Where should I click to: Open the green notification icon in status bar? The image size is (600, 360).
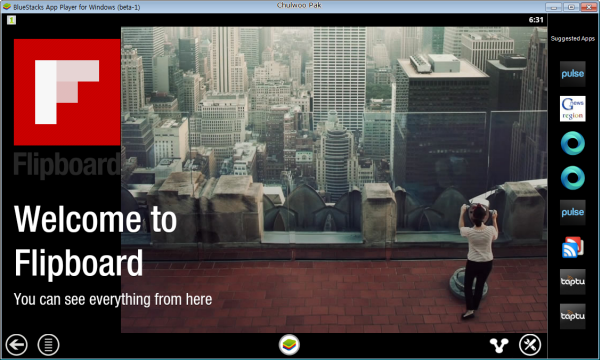[11, 20]
